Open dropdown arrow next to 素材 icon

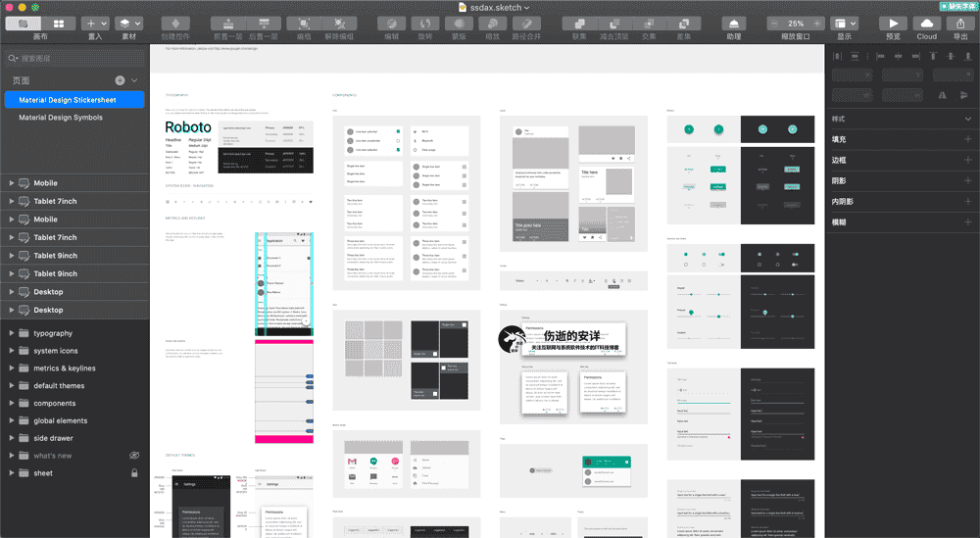point(137,24)
